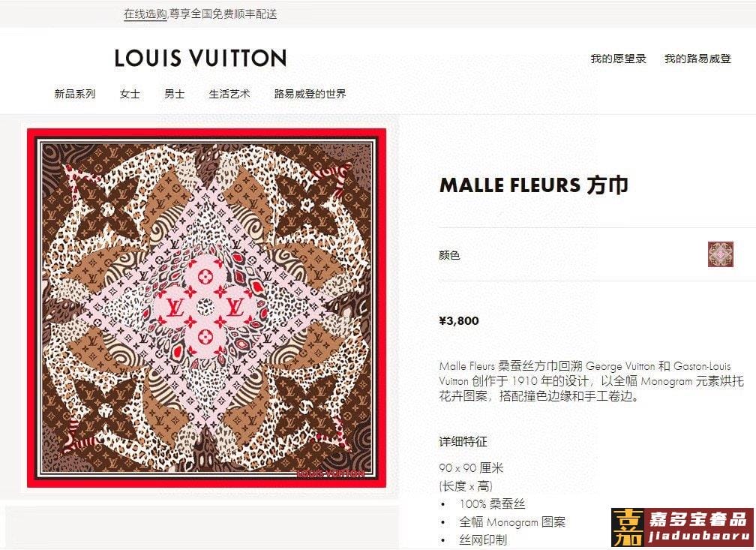Viewport: 756px width, 550px height.
Task: Open the 在线选购 link in the top banner
Action: click(145, 14)
